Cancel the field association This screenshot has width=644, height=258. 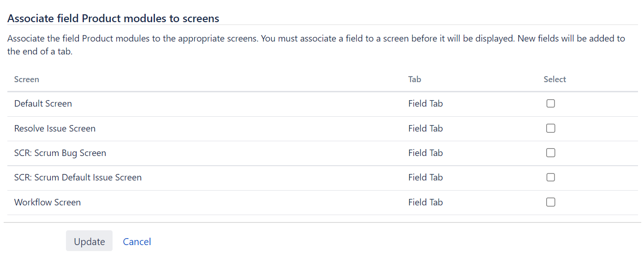(x=137, y=241)
